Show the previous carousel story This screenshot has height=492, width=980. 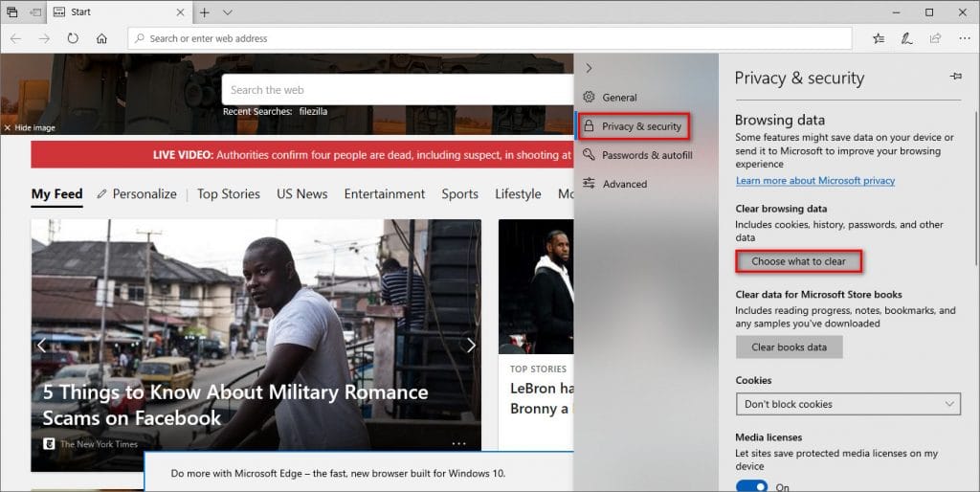[41, 346]
